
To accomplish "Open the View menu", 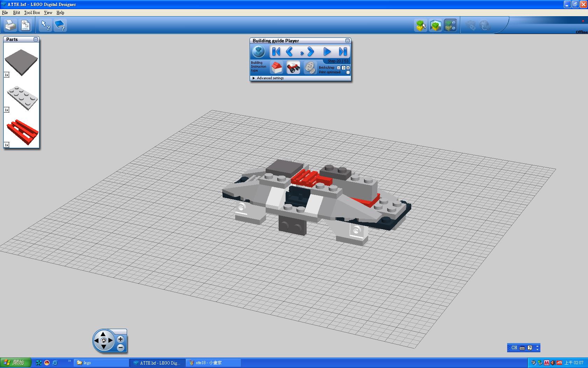I will click(x=48, y=13).
